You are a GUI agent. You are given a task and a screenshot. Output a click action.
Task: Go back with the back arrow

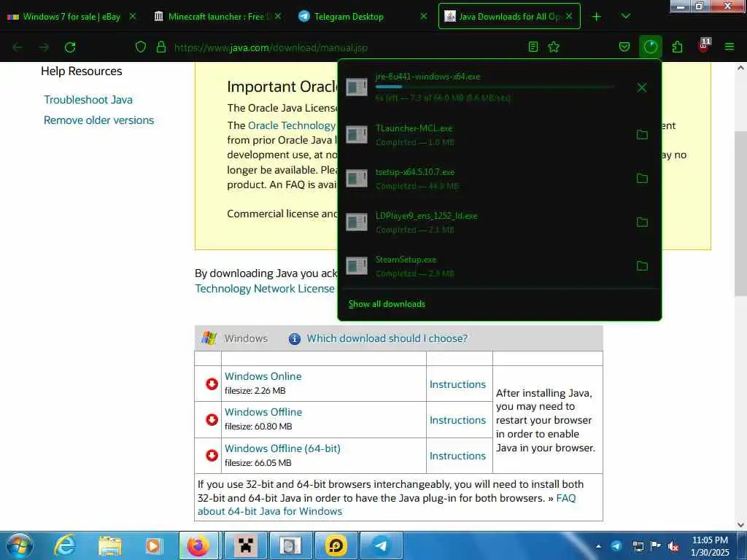coord(18,47)
